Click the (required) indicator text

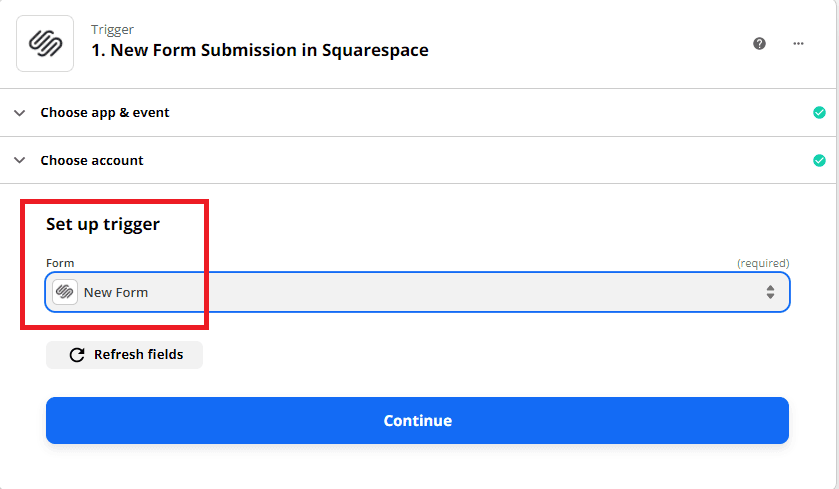tap(763, 263)
